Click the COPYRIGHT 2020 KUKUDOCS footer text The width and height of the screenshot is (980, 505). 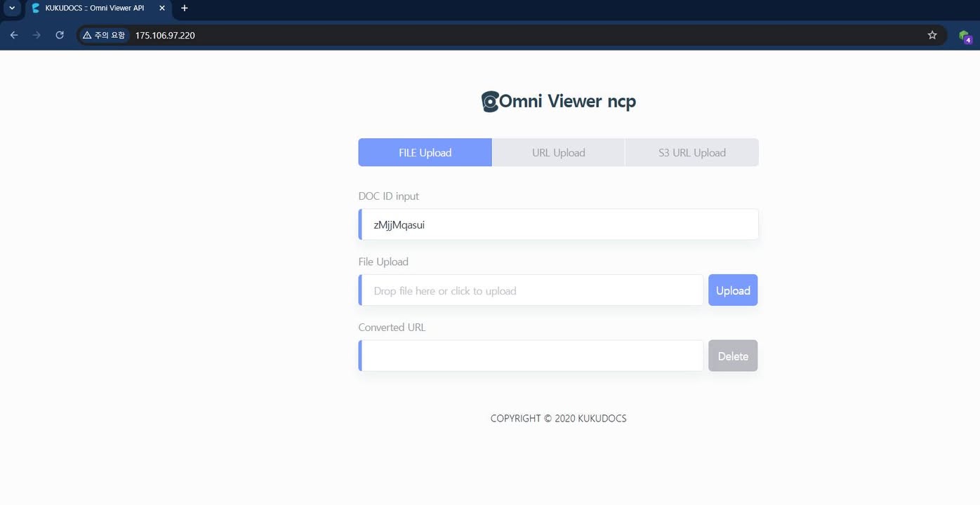pos(558,418)
